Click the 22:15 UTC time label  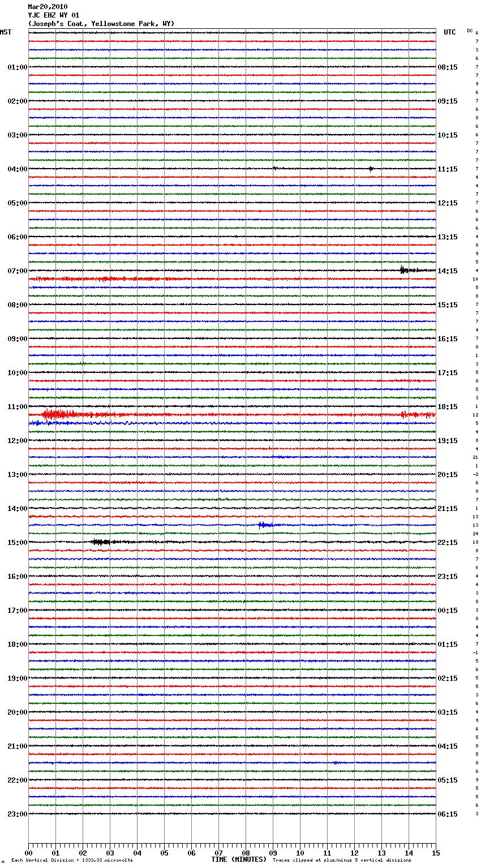[x=448, y=543]
